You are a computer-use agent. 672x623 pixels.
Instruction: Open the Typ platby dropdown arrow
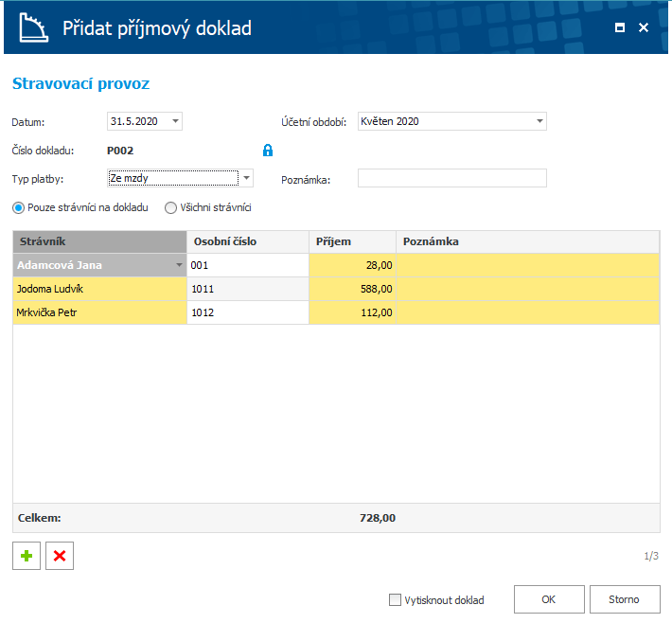246,178
